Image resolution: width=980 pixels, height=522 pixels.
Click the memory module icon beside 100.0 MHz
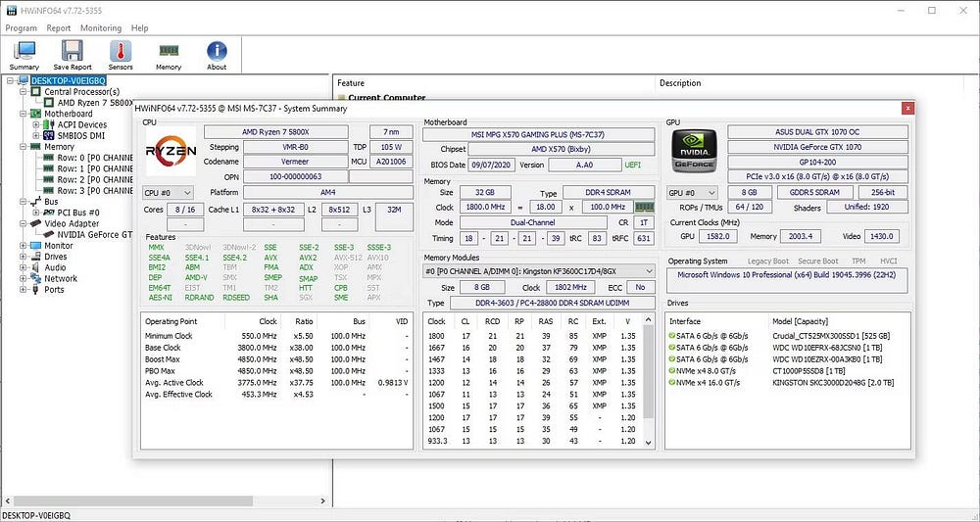[645, 207]
